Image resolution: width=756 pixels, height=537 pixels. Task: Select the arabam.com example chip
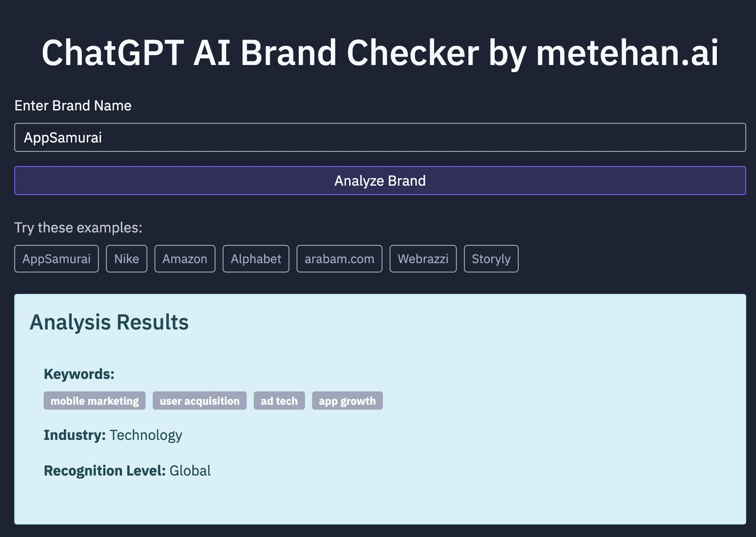click(339, 259)
